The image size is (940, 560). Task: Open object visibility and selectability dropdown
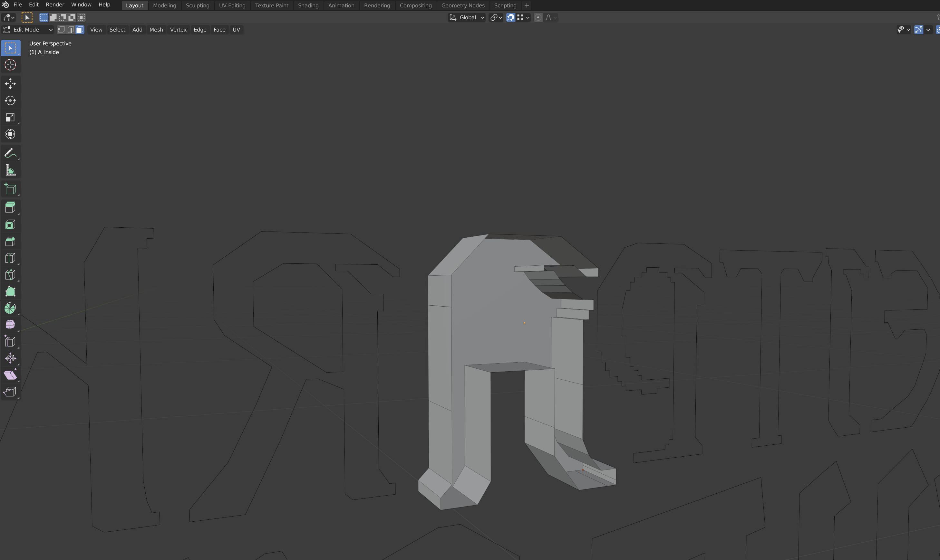(904, 29)
